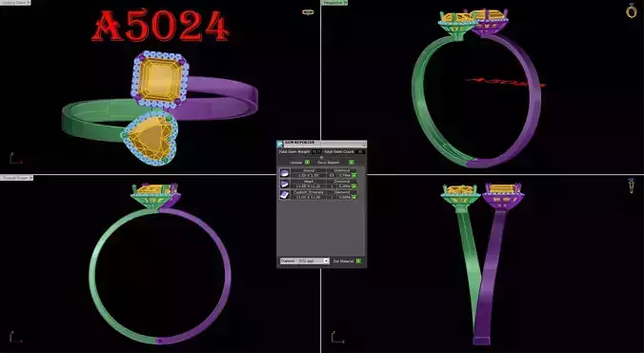Click ring view icon in bottom-right viewport
Viewport: 644px width, 353px height.
point(632,186)
